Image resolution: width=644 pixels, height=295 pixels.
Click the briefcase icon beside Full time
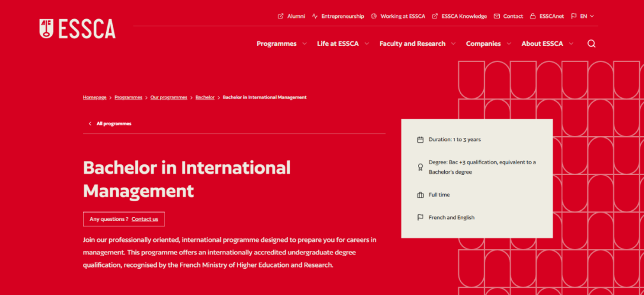click(x=420, y=195)
